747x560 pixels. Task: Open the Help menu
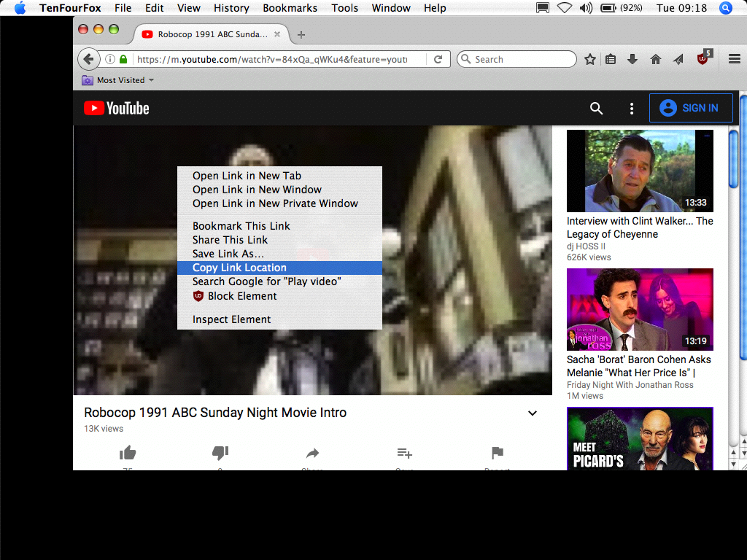pyautogui.click(x=435, y=8)
